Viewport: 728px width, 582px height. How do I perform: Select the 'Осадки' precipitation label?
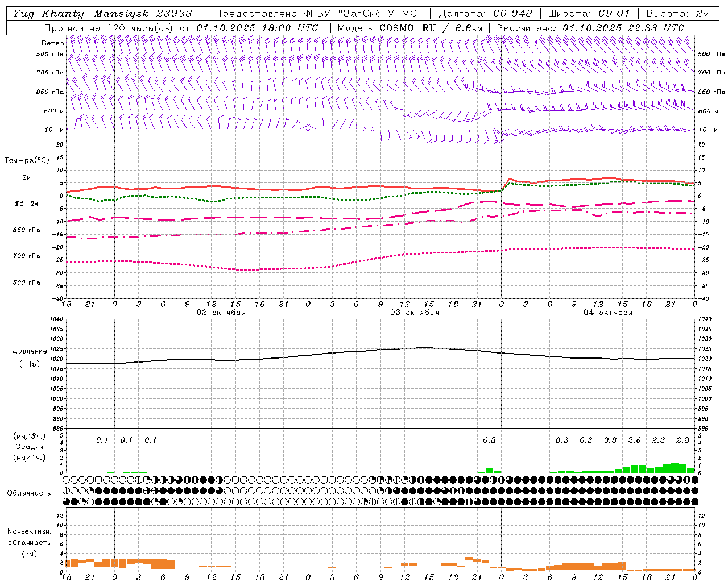click(x=29, y=447)
